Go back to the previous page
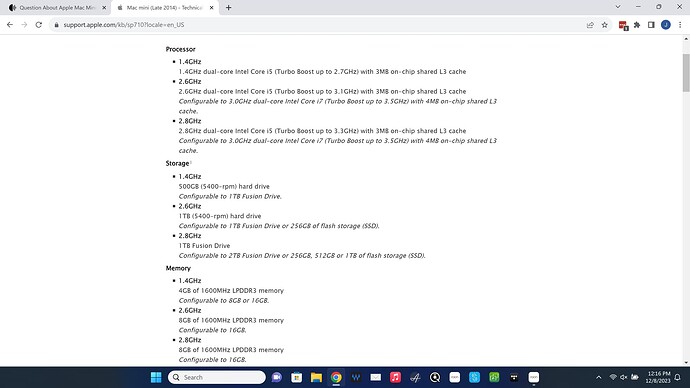 point(10,25)
